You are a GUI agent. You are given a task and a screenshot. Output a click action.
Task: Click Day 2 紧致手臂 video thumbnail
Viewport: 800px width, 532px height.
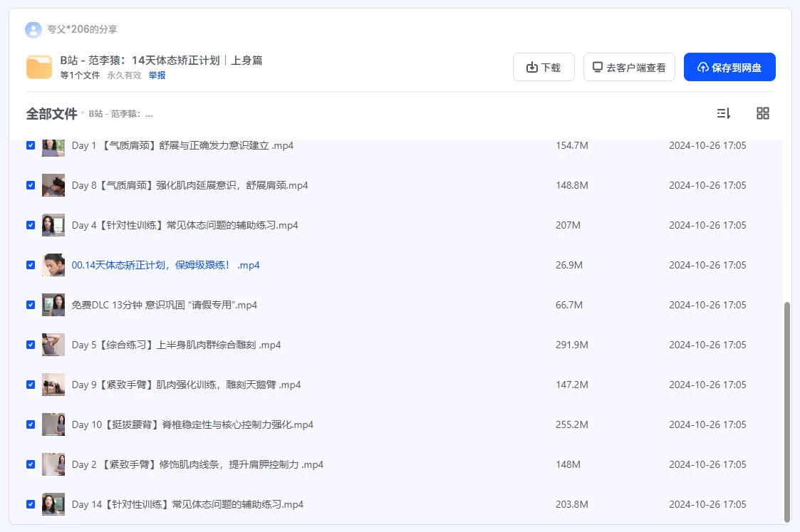53,464
